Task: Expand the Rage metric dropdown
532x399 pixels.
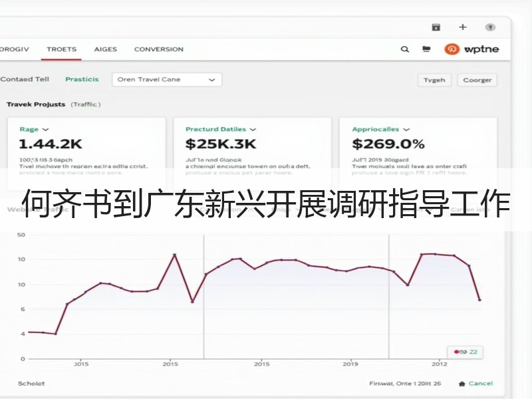Action: pos(34,129)
